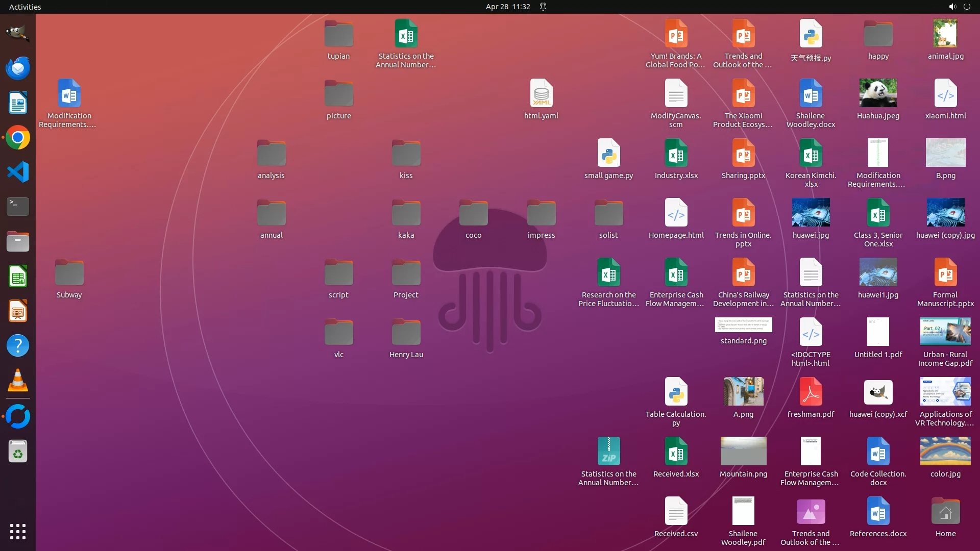The height and width of the screenshot is (551, 980).
Task: Open the Trash dock icon
Action: click(17, 452)
